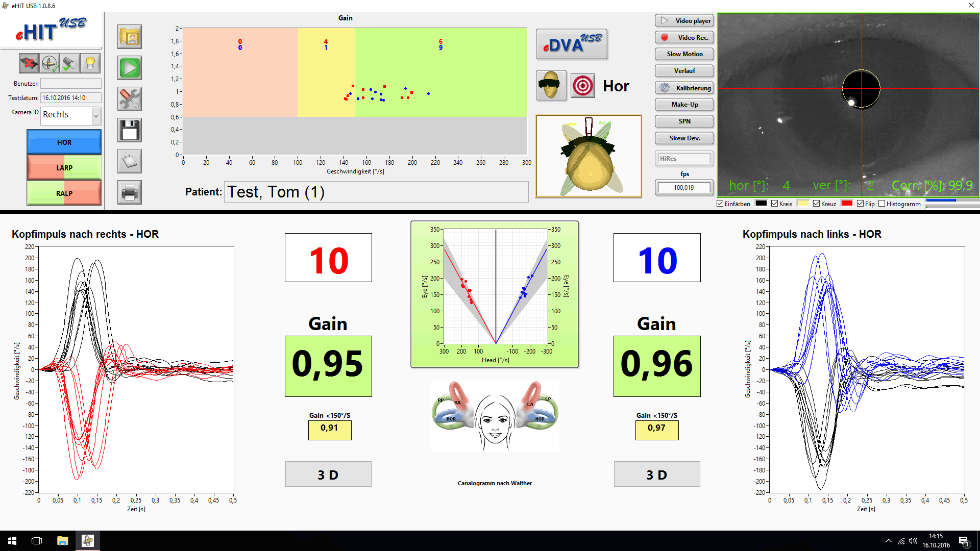Click the Kalibrierung button
Screen dimensions: 980x551
(684, 88)
